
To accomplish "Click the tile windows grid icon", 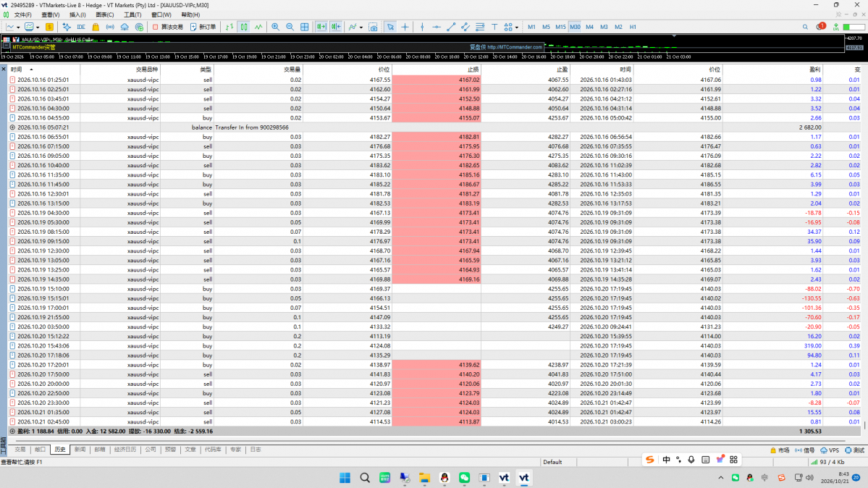I will coord(305,27).
